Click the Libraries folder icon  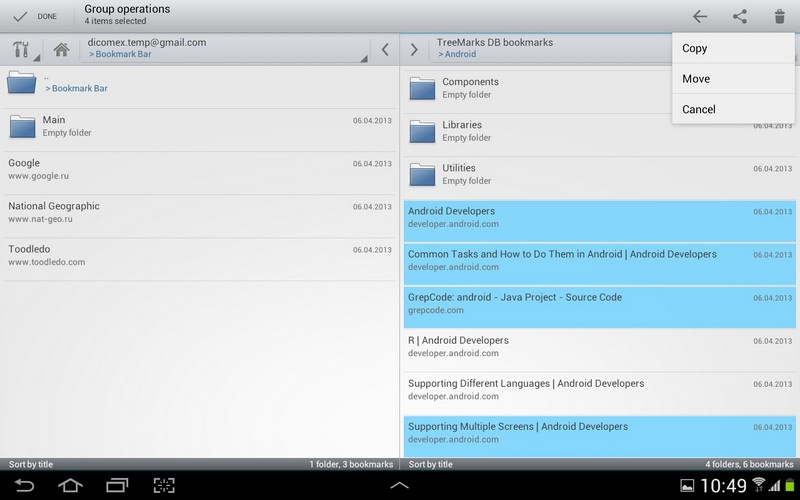[422, 131]
